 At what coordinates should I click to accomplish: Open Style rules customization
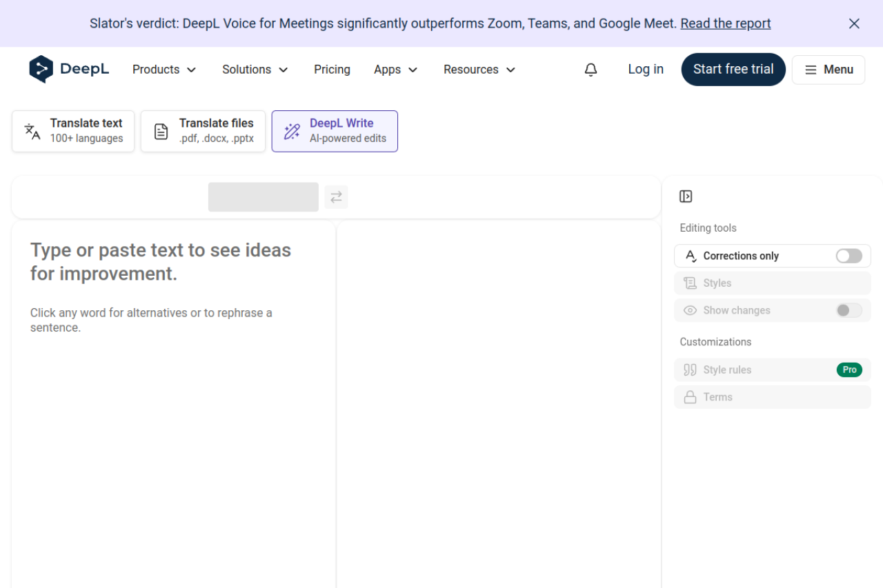773,370
